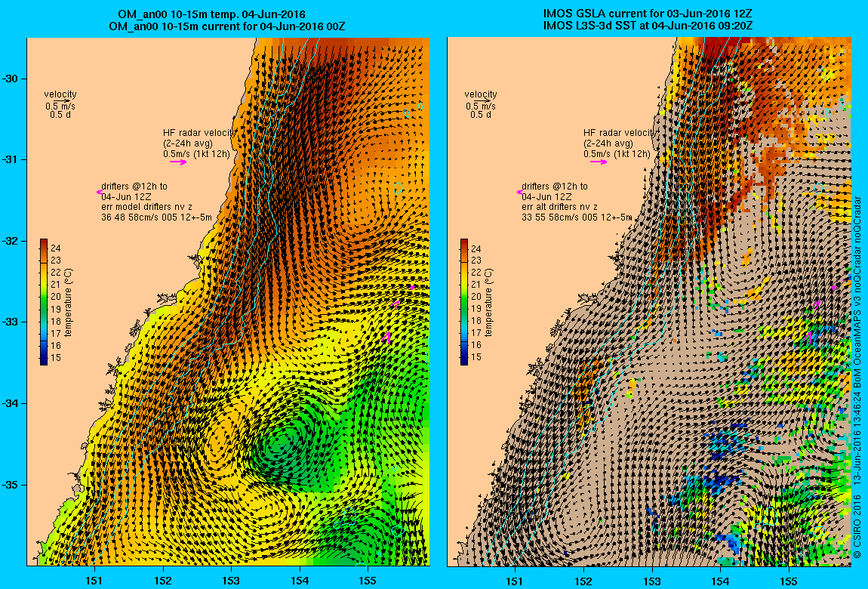Click the dark blue 15 degree band on OM_an00 colorbar
The height and width of the screenshot is (589, 868).
tap(44, 358)
